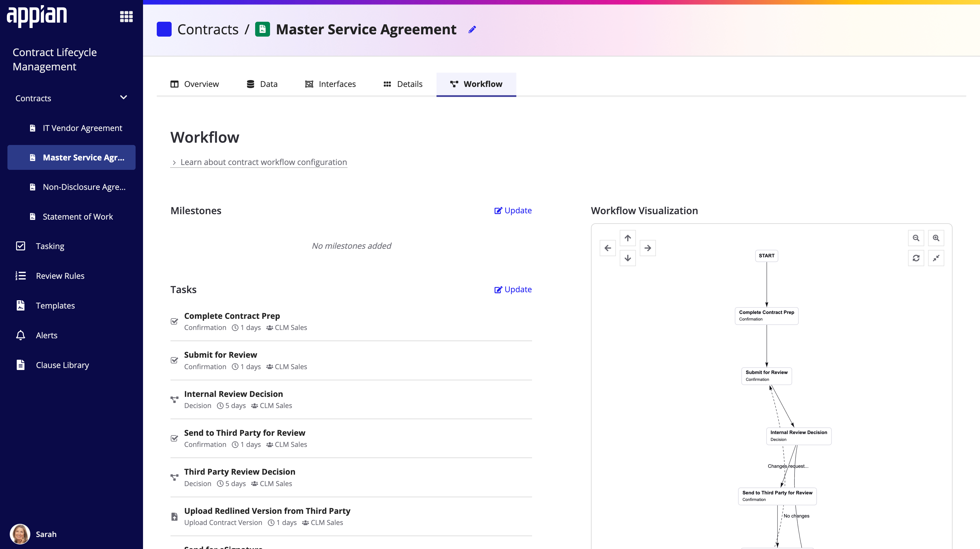Viewport: 980px width, 549px height.
Task: Click Update link for Tasks
Action: (x=513, y=290)
